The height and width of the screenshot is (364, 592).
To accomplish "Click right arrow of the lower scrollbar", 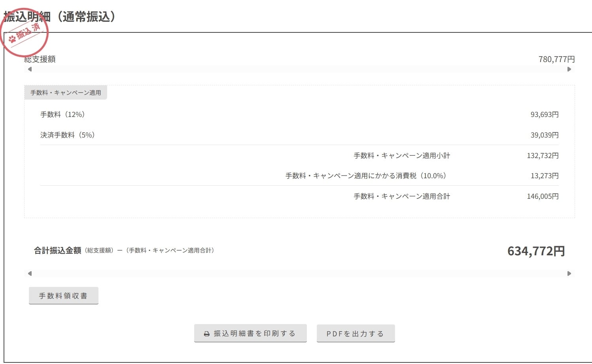I will (x=569, y=273).
